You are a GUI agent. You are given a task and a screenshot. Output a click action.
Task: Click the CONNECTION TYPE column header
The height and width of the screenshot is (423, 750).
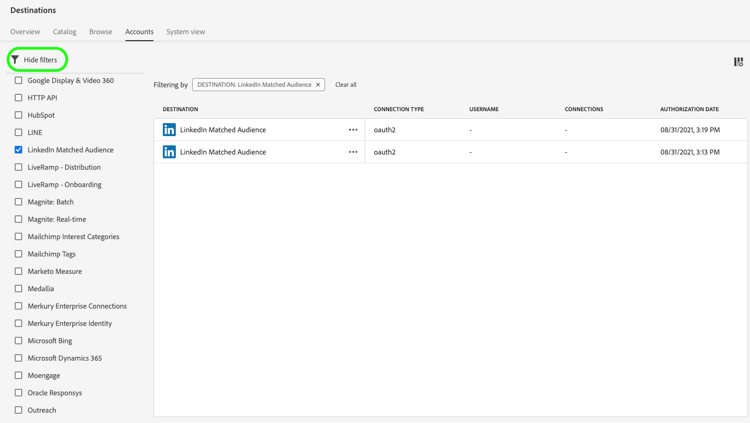tap(398, 109)
